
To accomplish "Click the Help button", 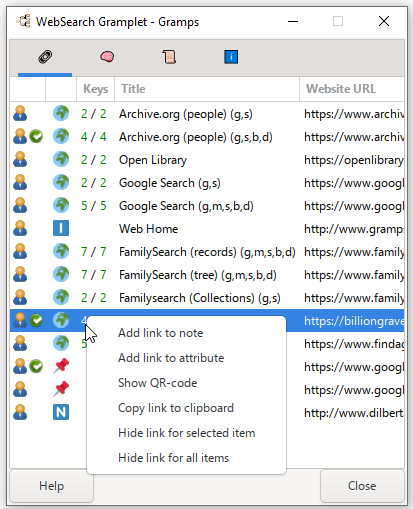I will coord(51,486).
